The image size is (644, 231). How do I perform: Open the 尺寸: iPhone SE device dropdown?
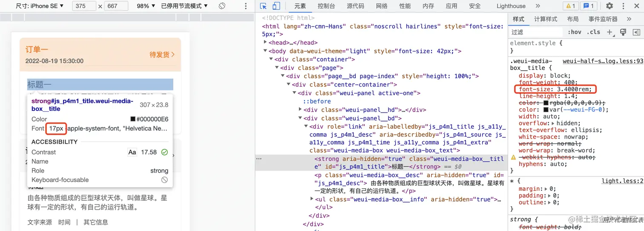(40, 6)
